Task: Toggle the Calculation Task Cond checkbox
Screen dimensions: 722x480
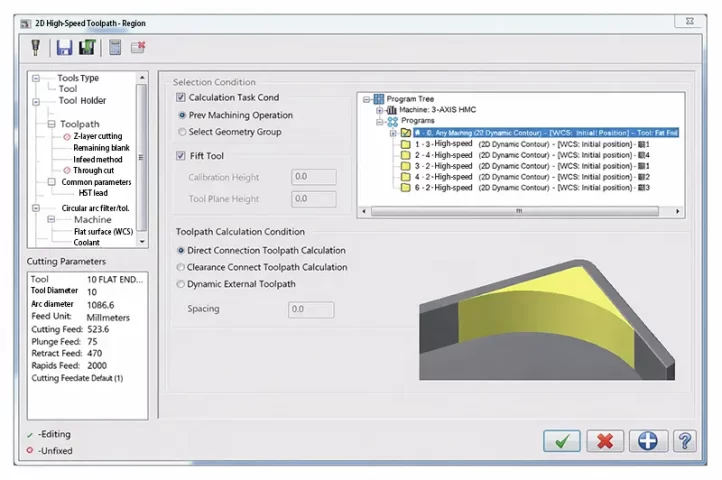Action: coord(181,98)
